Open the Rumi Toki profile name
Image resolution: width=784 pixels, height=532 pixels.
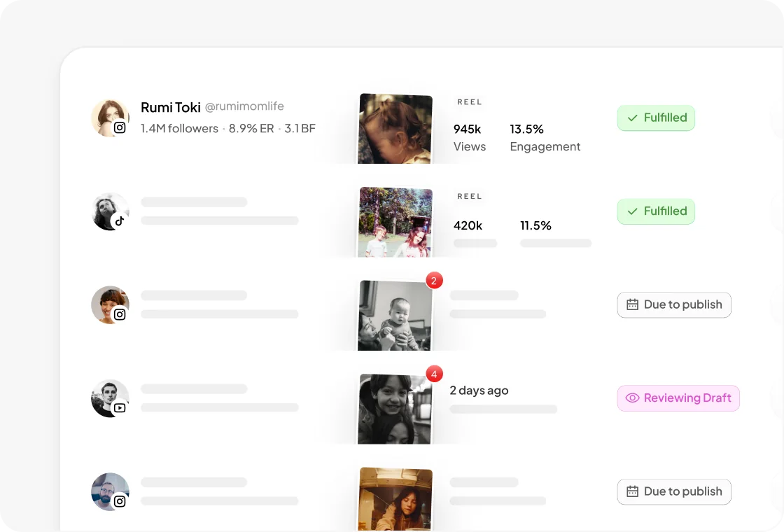pyautogui.click(x=171, y=108)
